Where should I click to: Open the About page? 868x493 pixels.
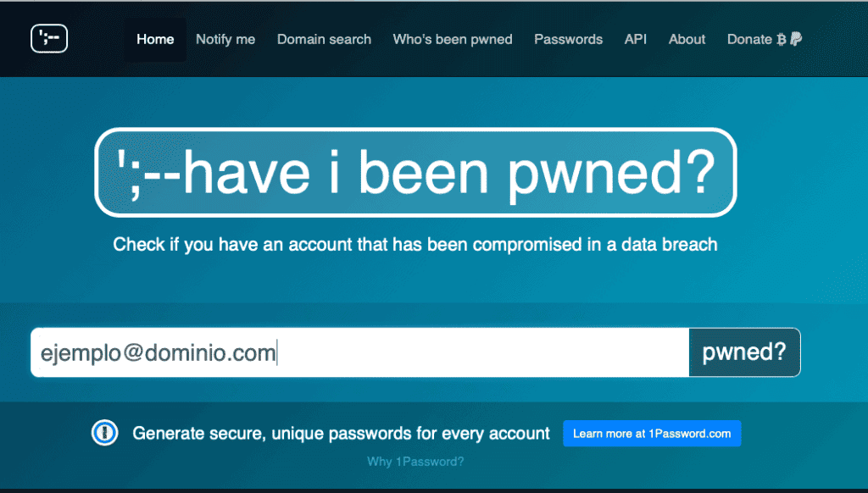687,39
